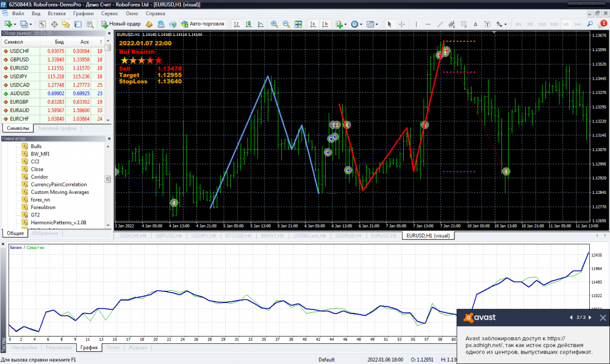Viewport: 610px width, 364px height.
Task: Expand the Templates dropdown arrow
Action: (x=376, y=24)
